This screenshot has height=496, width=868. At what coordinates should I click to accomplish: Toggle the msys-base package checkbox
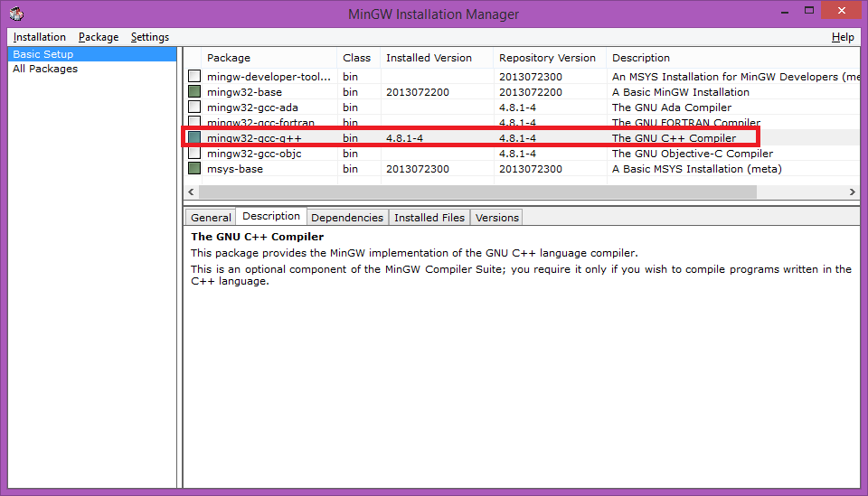point(194,168)
